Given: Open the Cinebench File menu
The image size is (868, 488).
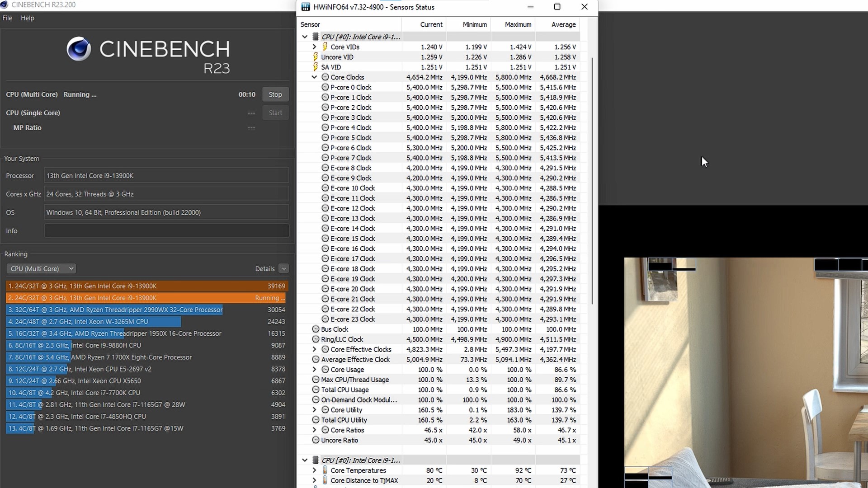Looking at the screenshot, I should [7, 18].
